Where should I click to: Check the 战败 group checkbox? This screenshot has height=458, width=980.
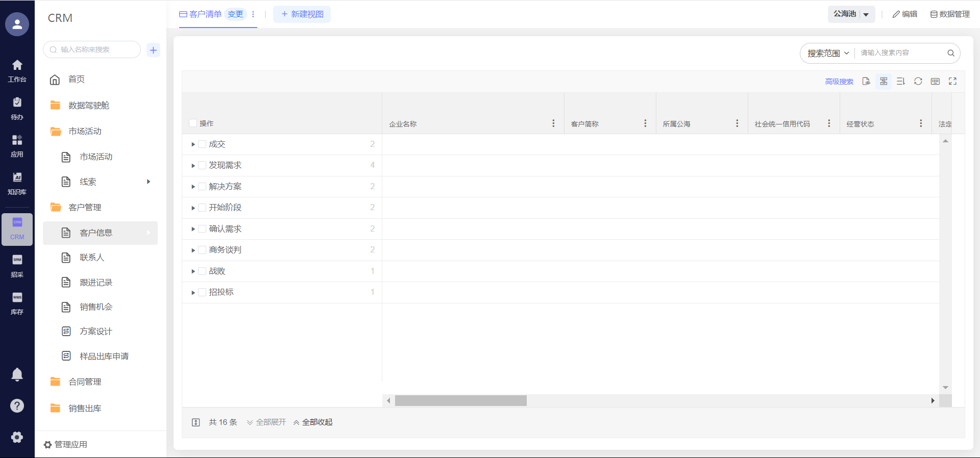[202, 271]
